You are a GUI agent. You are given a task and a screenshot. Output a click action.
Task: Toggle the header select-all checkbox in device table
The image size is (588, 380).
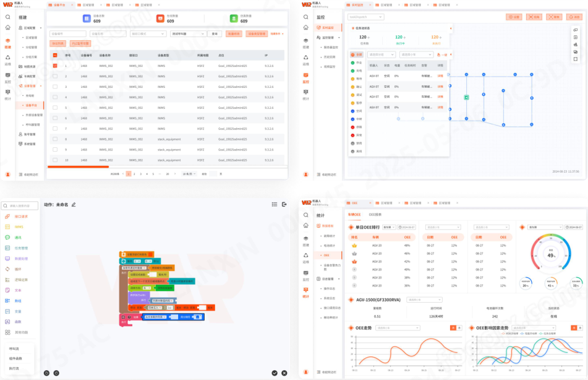click(55, 55)
